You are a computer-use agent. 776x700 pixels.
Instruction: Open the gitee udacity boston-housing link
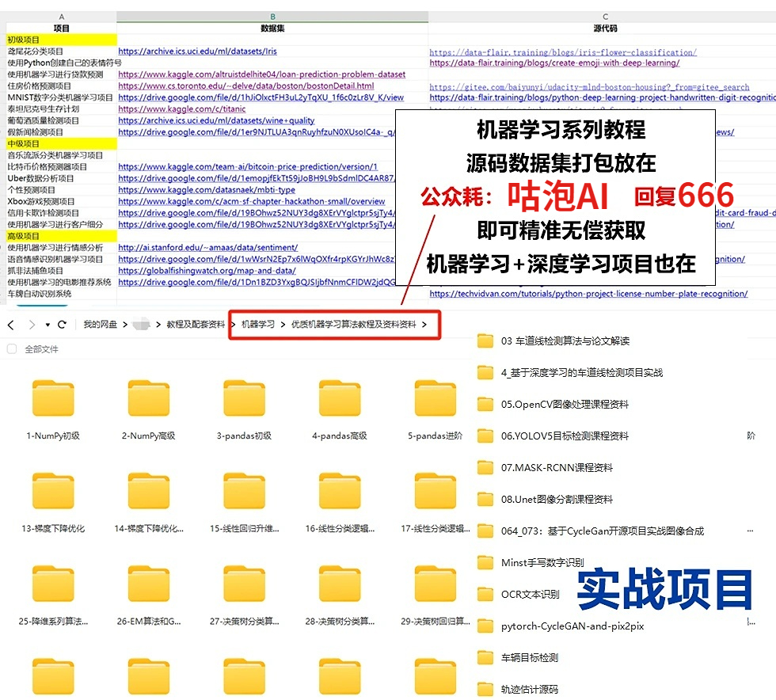click(x=589, y=86)
